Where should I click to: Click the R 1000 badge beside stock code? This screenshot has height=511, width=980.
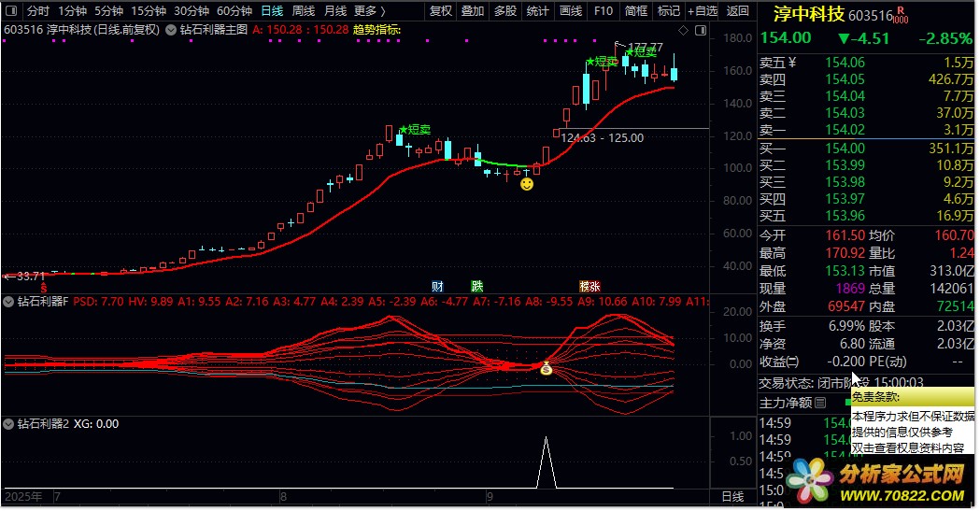pos(901,15)
